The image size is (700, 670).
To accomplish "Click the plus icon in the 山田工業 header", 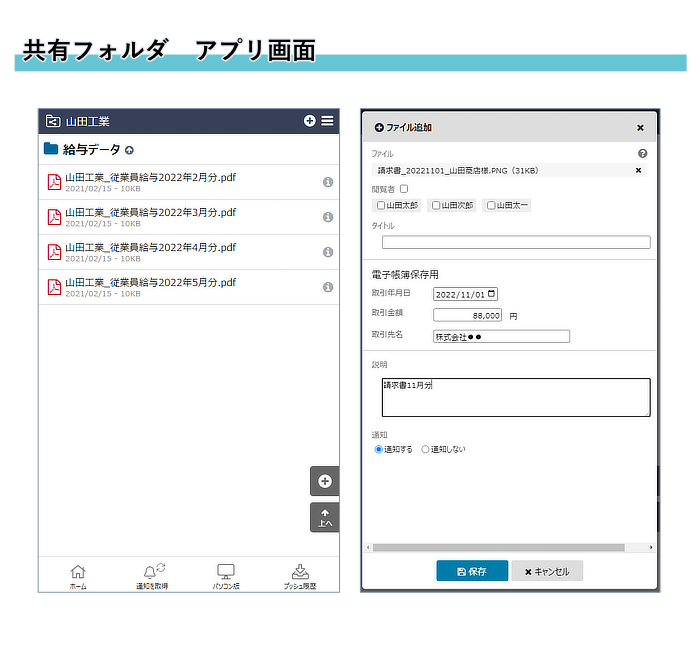I will [x=310, y=121].
